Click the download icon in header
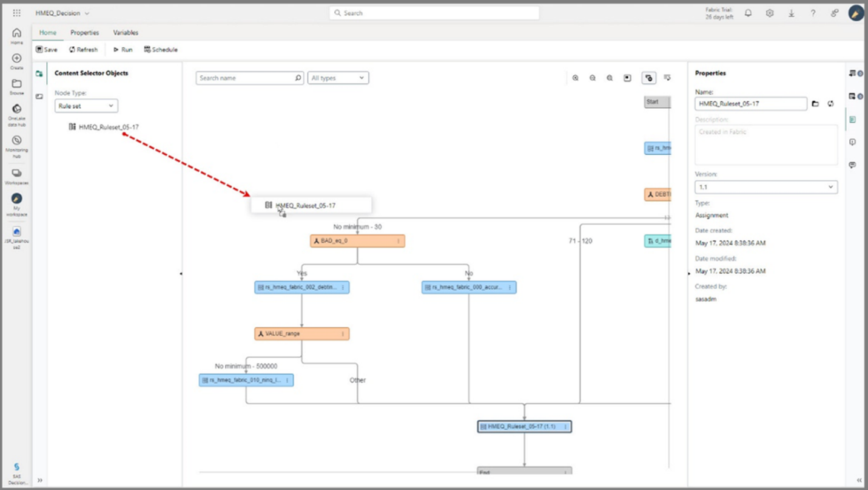 click(x=792, y=13)
